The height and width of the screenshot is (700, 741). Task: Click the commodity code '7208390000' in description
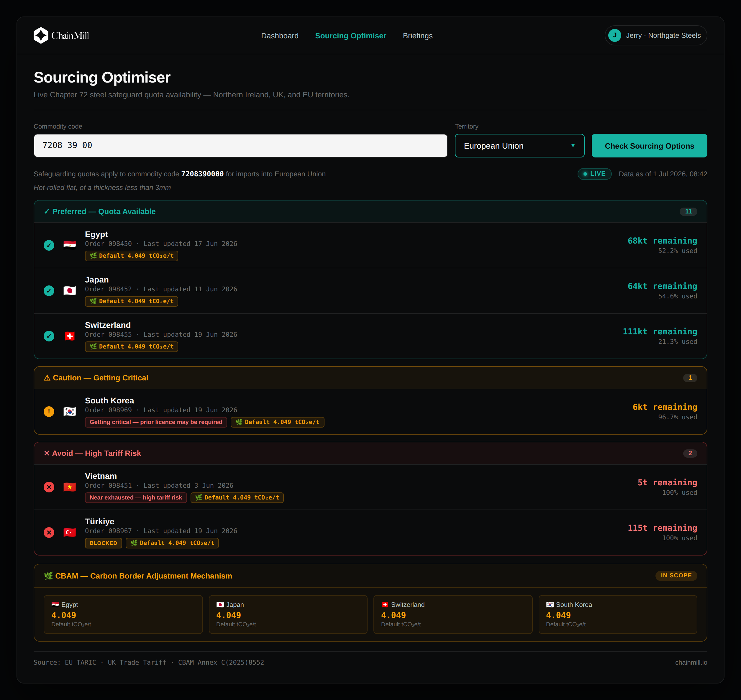coord(202,174)
